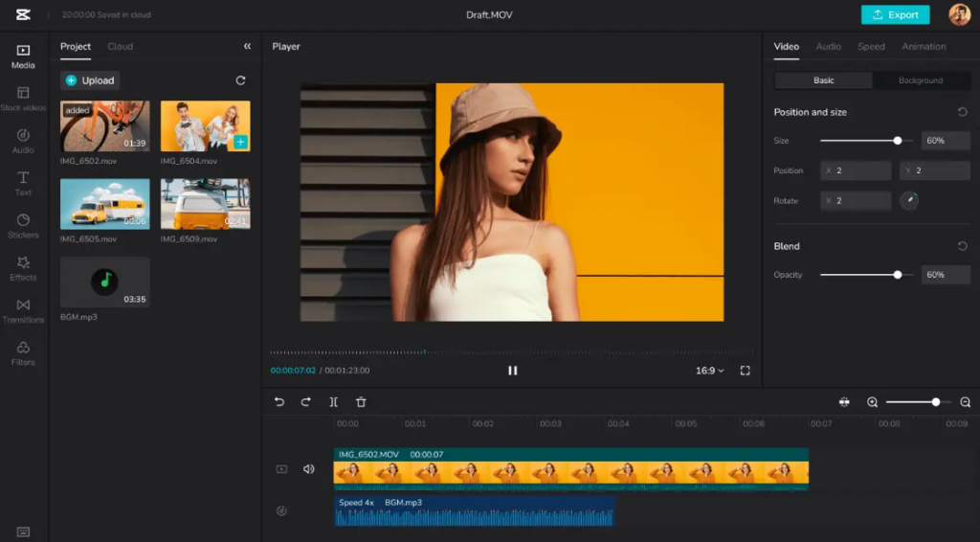Open the Media panel in sidebar
980x542 pixels.
click(23, 56)
